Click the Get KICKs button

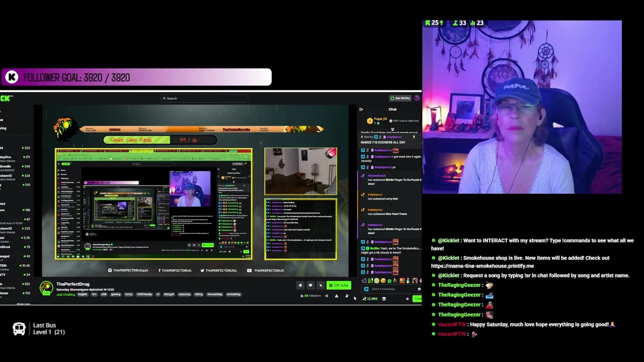pos(400,98)
